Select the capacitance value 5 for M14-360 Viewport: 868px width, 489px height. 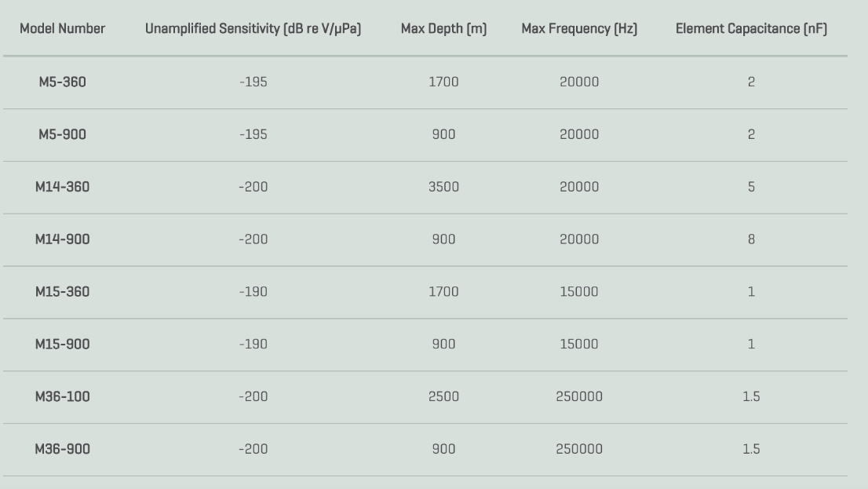coord(751,187)
